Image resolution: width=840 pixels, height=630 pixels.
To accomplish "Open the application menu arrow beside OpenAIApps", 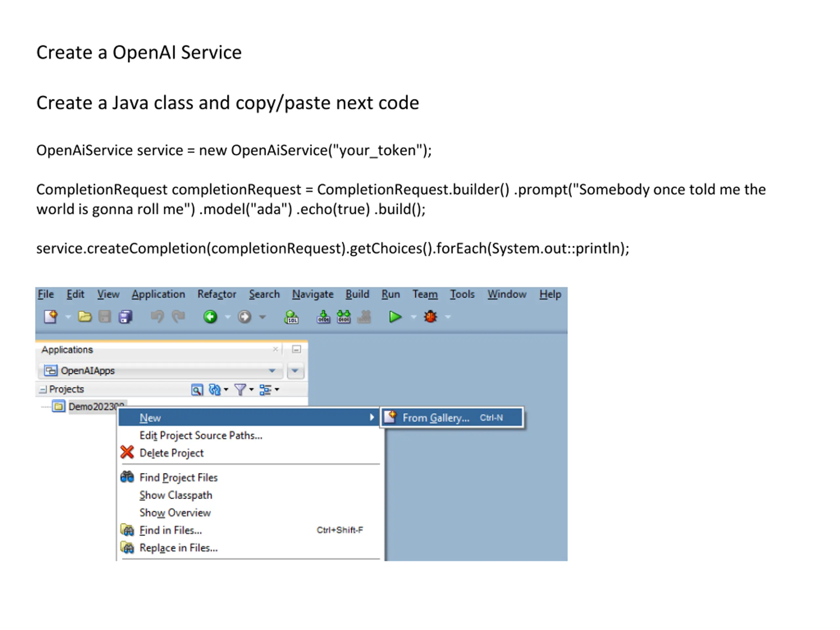I will click(295, 371).
